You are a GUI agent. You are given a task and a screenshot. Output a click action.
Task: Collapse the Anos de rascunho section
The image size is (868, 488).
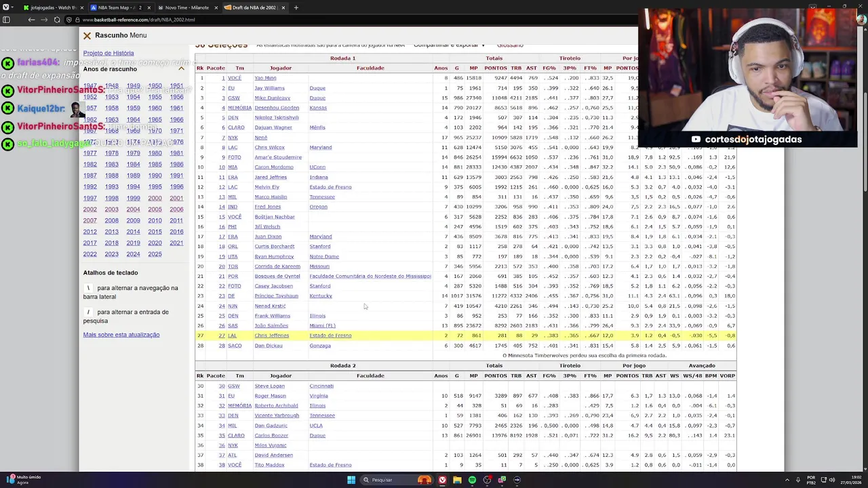[x=181, y=69]
